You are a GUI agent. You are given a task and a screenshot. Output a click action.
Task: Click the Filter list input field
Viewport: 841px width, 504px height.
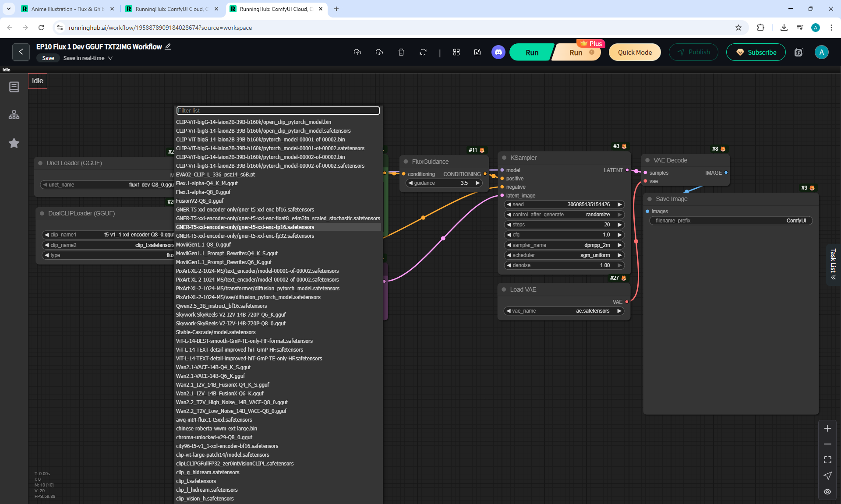278,110
